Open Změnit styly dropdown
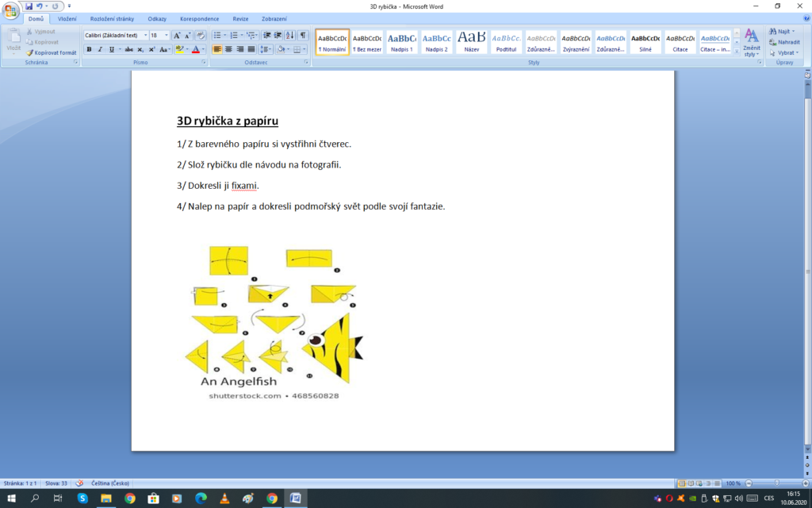 (751, 43)
